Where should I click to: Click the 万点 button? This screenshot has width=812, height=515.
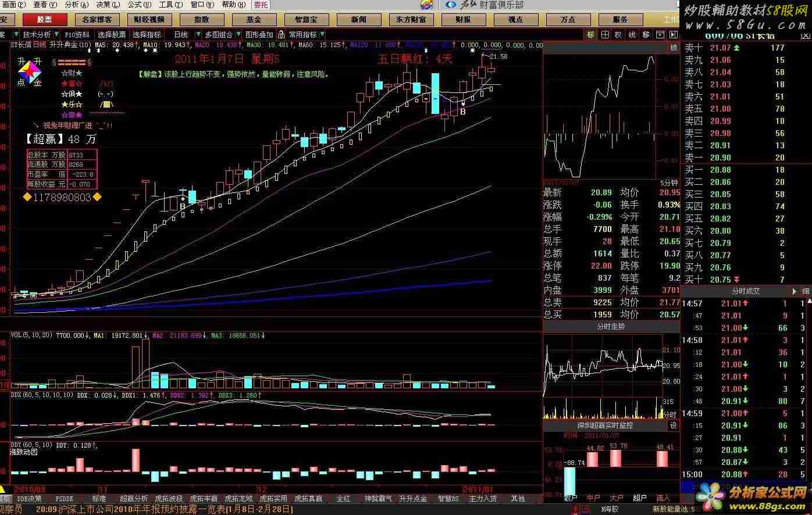point(568,19)
